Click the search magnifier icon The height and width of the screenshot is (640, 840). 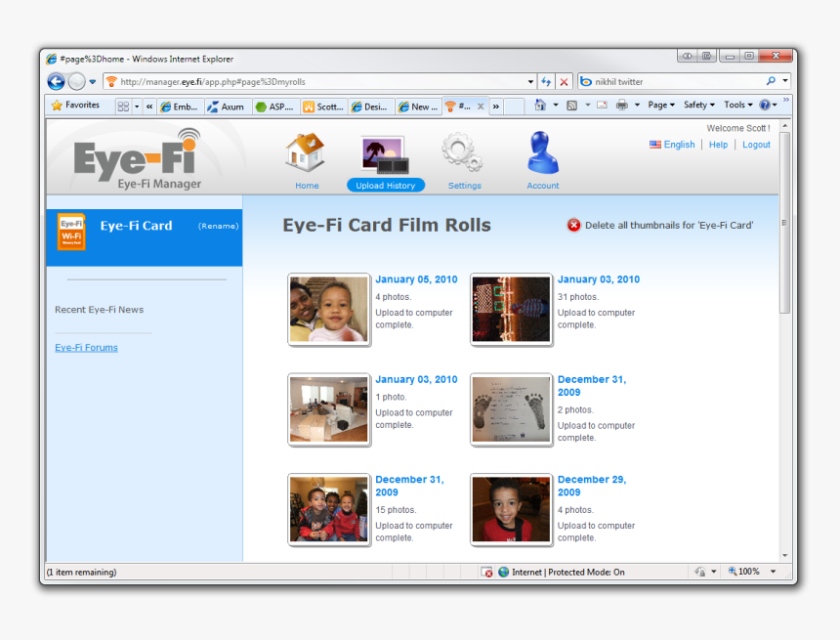coord(771,81)
